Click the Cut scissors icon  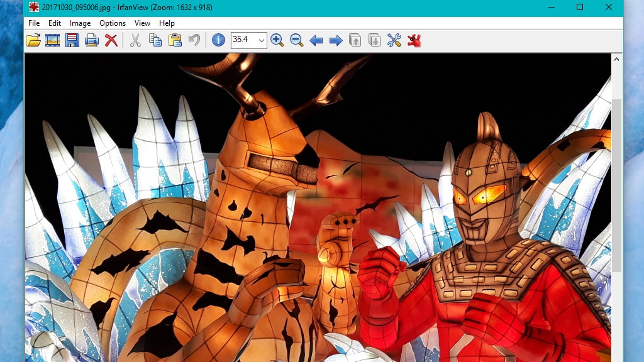(135, 40)
